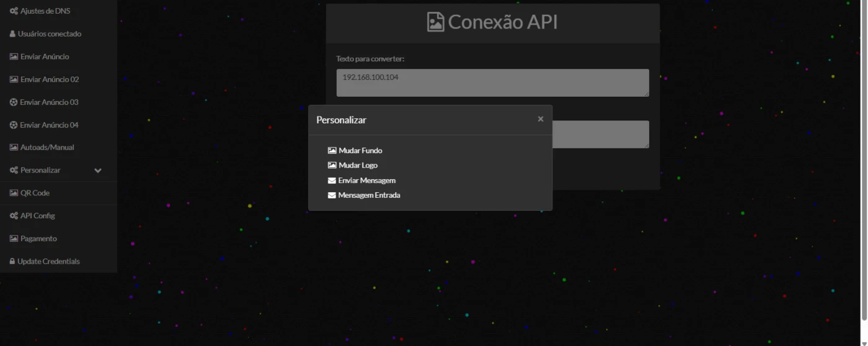Click the image icon beside QR Code
Viewport: 868px width, 346px height.
pyautogui.click(x=14, y=193)
